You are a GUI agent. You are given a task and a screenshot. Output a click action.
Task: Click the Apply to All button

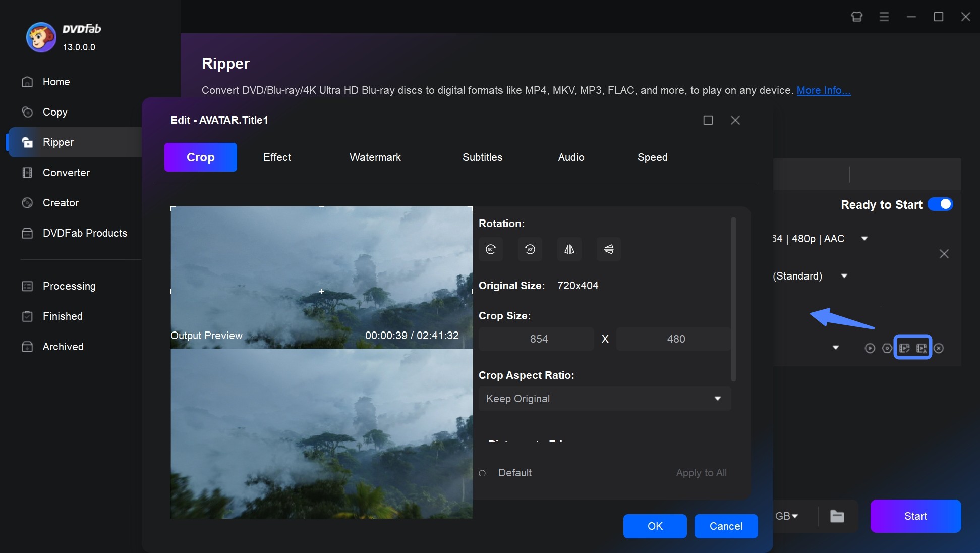(x=702, y=472)
